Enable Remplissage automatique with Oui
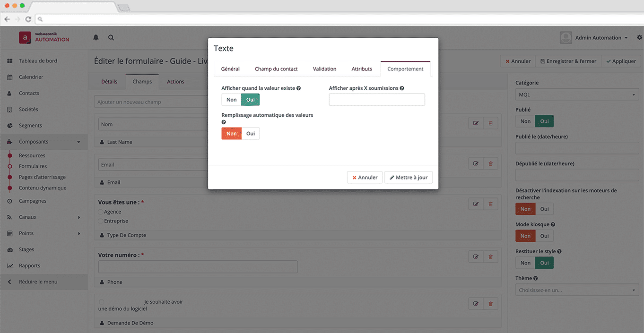The height and width of the screenshot is (333, 644). [x=251, y=134]
